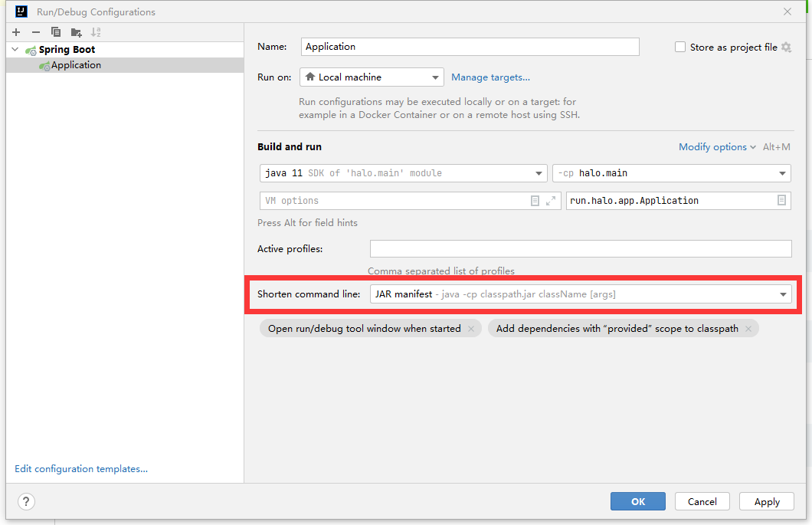The image size is (812, 525).
Task: Open the help question mark
Action: [26, 501]
